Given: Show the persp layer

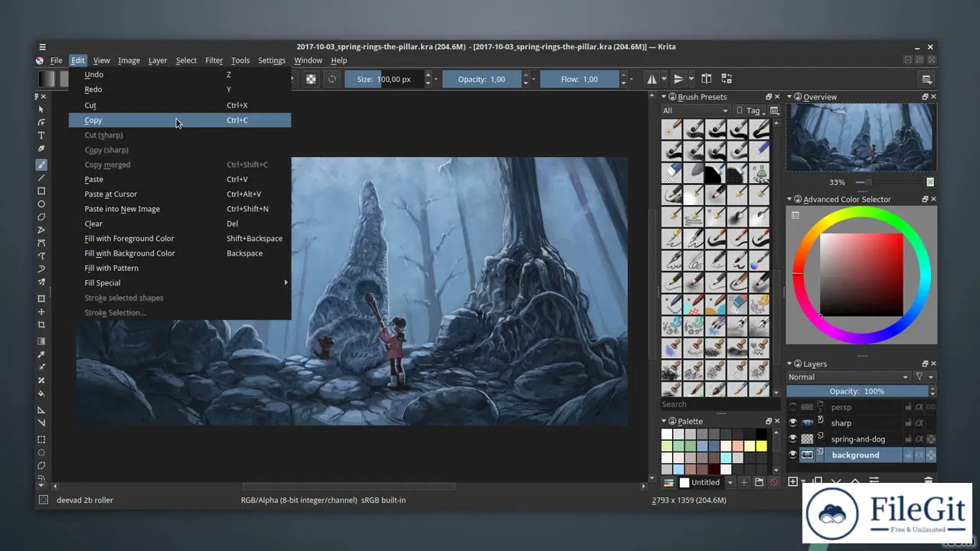Looking at the screenshot, I should pos(793,407).
